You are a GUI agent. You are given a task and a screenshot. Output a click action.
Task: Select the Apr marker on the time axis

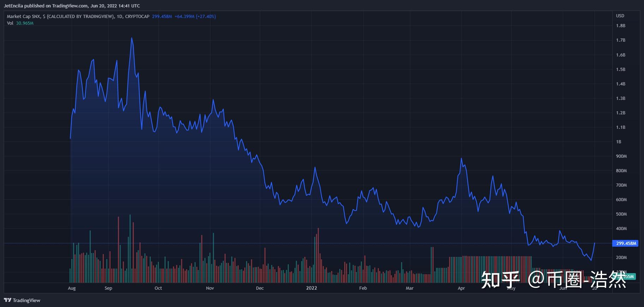[x=461, y=288]
